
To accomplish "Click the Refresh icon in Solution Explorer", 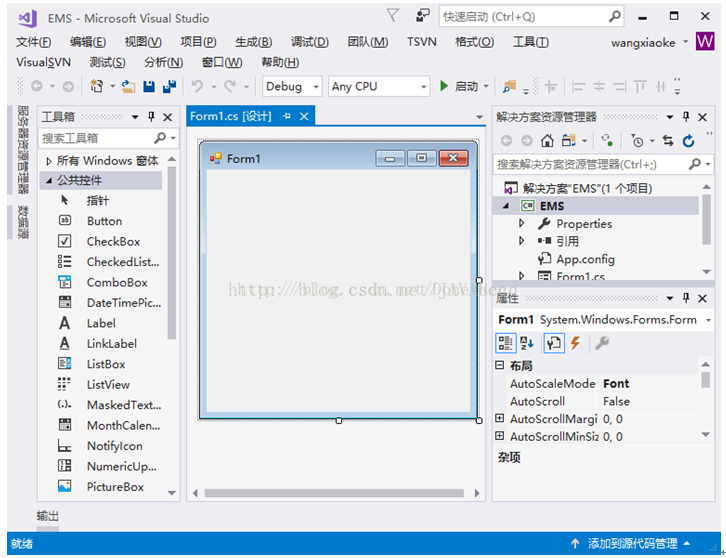I will (x=688, y=141).
